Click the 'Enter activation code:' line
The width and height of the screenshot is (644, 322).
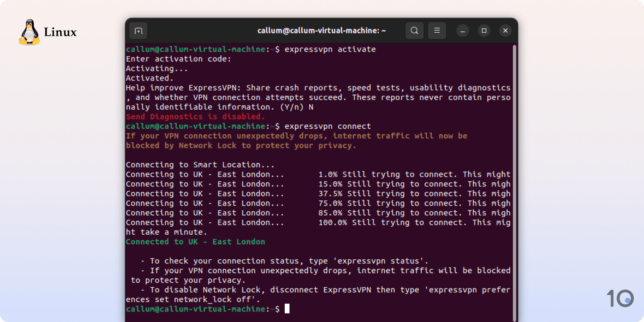pyautogui.click(x=179, y=59)
